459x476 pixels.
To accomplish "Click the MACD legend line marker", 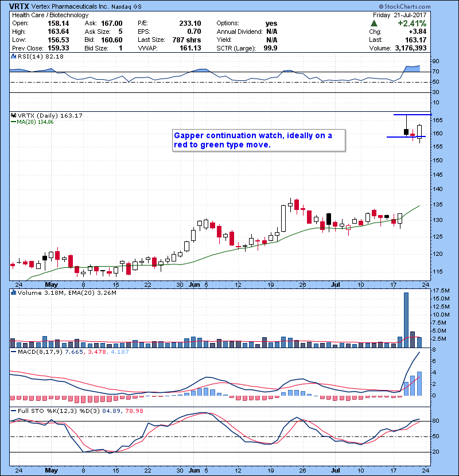I will coord(13,352).
